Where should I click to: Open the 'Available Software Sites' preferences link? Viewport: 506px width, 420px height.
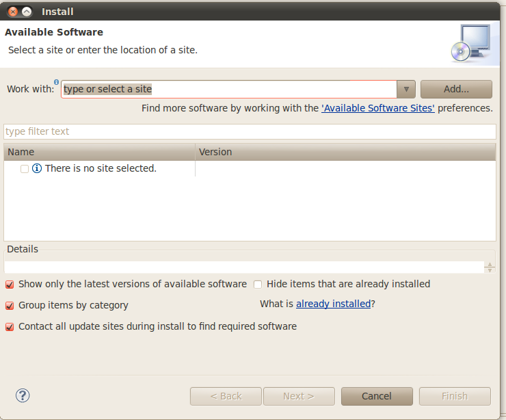click(x=378, y=108)
